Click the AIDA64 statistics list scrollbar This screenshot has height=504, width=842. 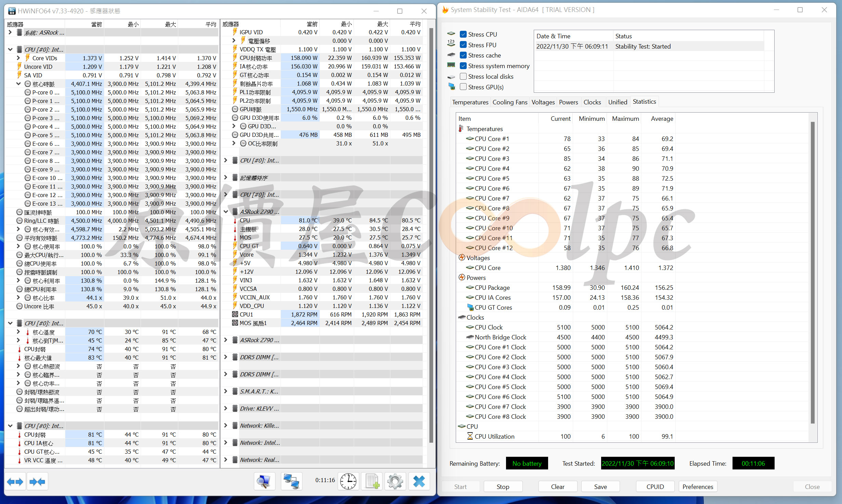813,272
